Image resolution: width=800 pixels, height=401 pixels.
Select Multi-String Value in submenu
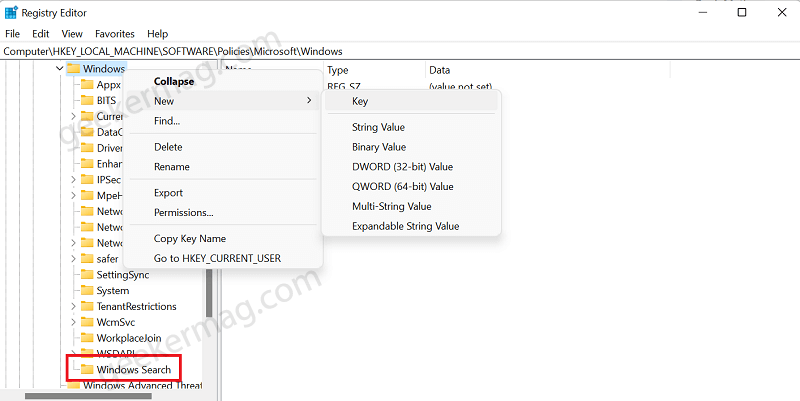pyautogui.click(x=411, y=207)
